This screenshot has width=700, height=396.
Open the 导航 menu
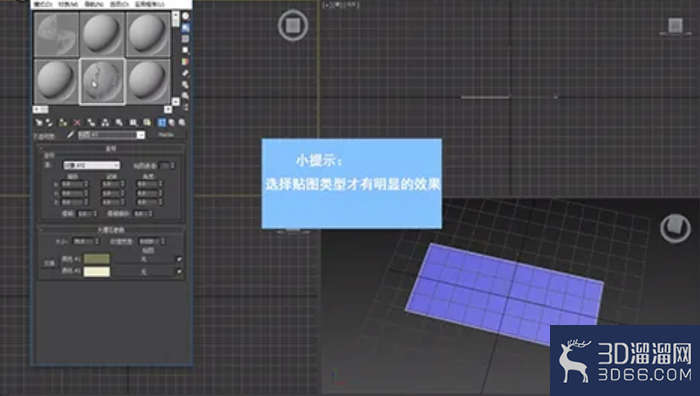pos(94,4)
